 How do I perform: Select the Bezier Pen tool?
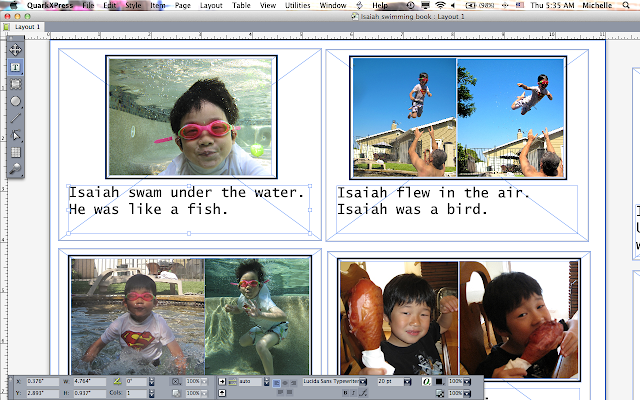click(16, 135)
